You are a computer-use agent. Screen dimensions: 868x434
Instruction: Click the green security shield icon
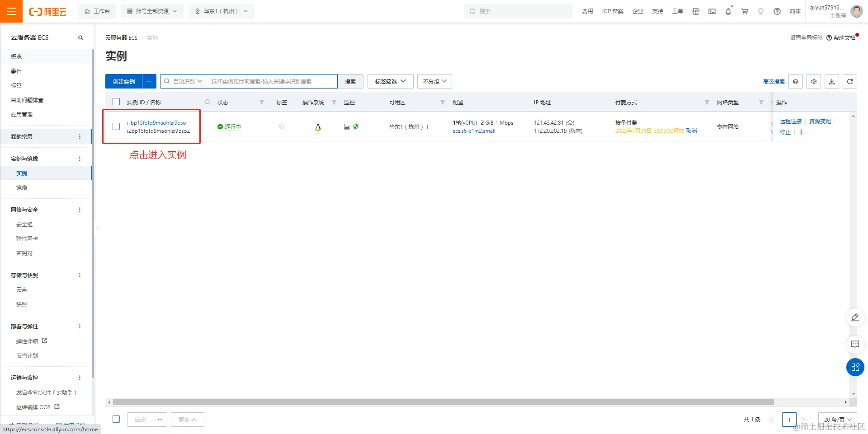tap(356, 127)
